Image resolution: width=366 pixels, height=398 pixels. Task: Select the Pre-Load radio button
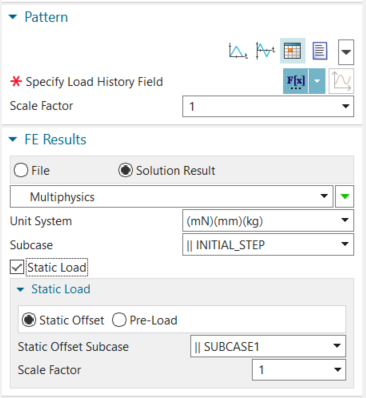(119, 320)
